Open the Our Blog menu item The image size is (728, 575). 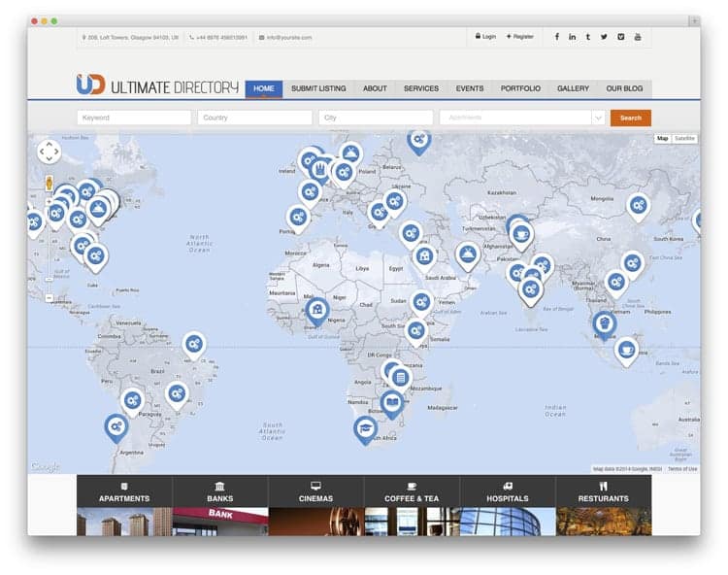coord(624,88)
